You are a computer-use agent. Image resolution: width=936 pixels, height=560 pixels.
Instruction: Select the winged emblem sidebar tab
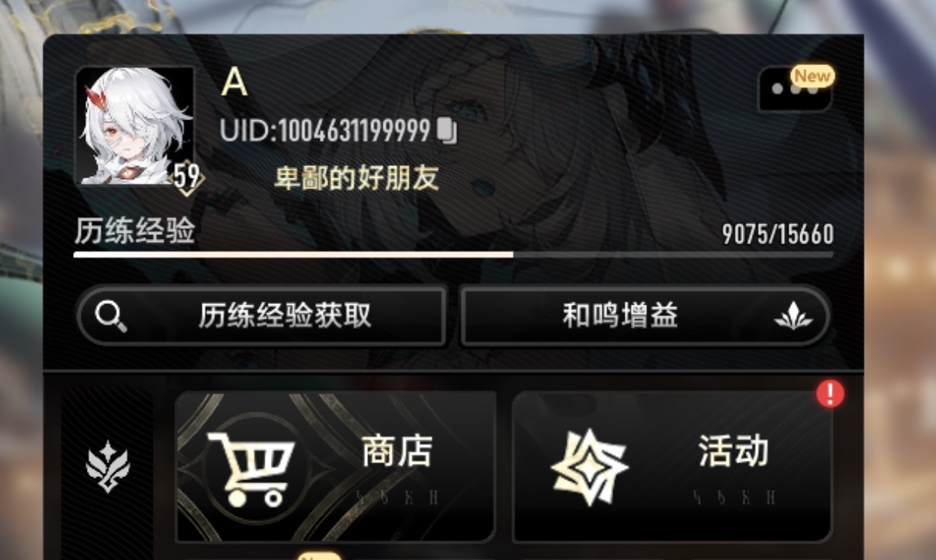coord(108,466)
